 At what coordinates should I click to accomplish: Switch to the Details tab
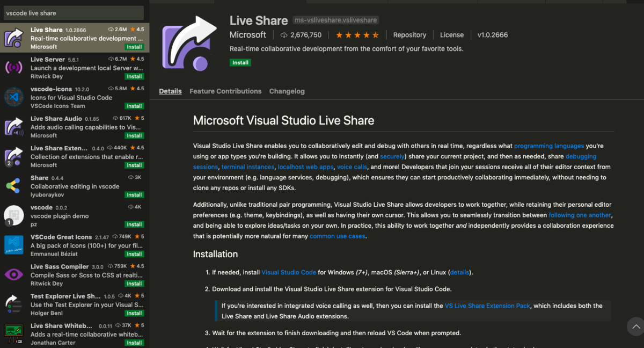170,91
